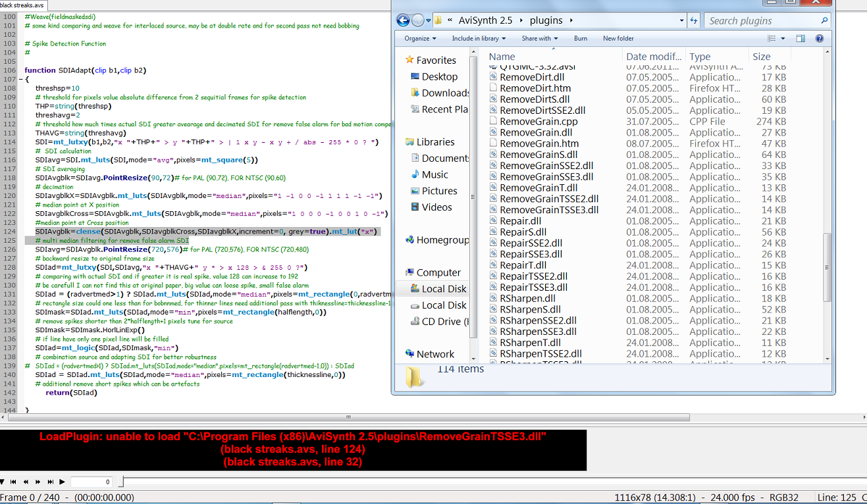Jump to the first frame in the editor
This screenshot has width=867, height=504.
[x=13, y=482]
